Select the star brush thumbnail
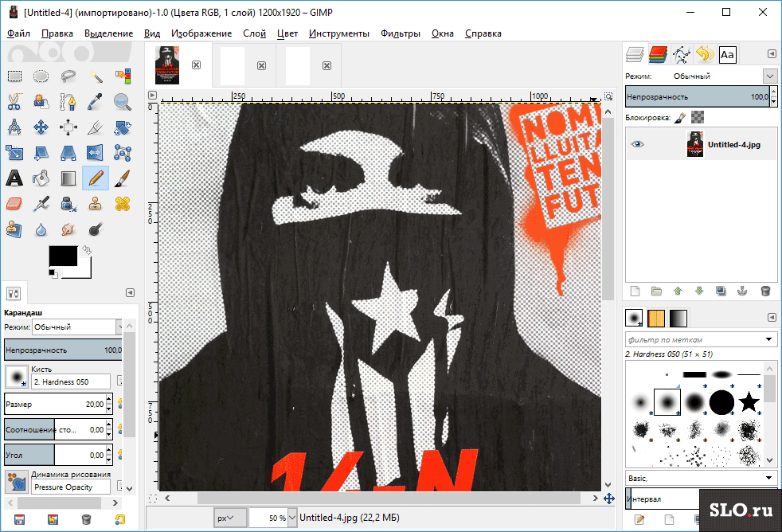 point(749,402)
